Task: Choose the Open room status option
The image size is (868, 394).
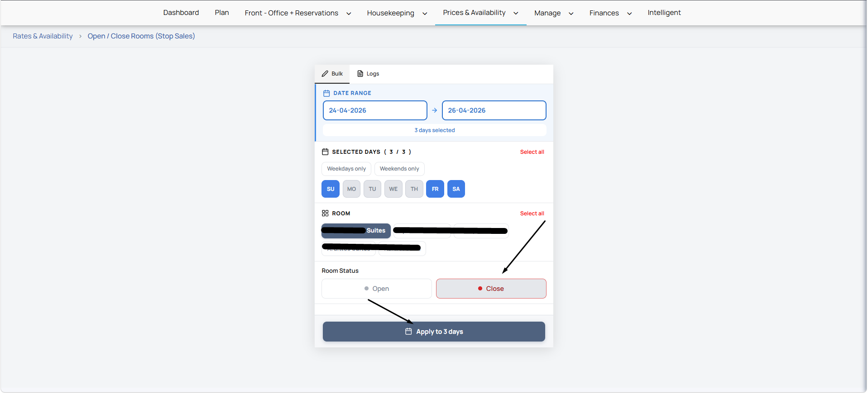Action: pyautogui.click(x=376, y=289)
